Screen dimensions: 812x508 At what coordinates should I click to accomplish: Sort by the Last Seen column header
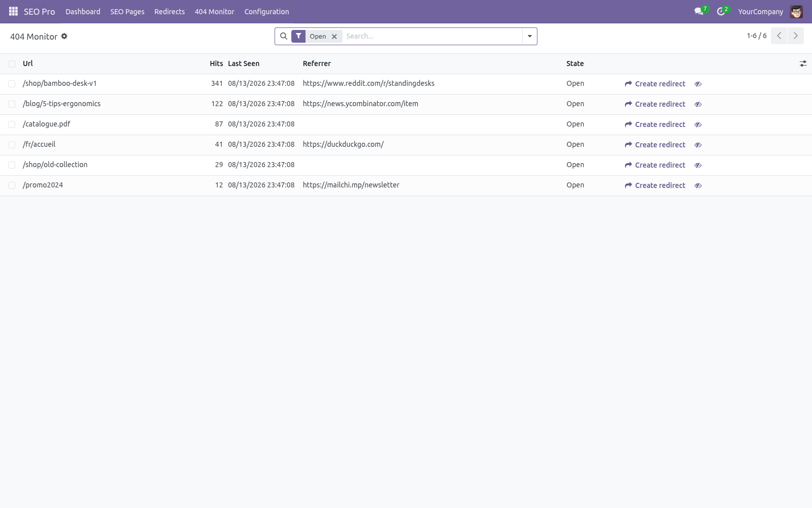pos(244,63)
